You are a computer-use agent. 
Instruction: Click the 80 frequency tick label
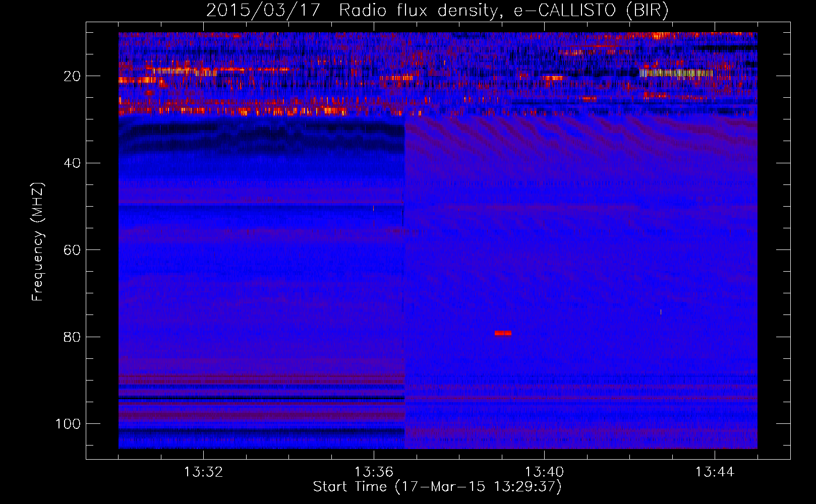(73, 337)
